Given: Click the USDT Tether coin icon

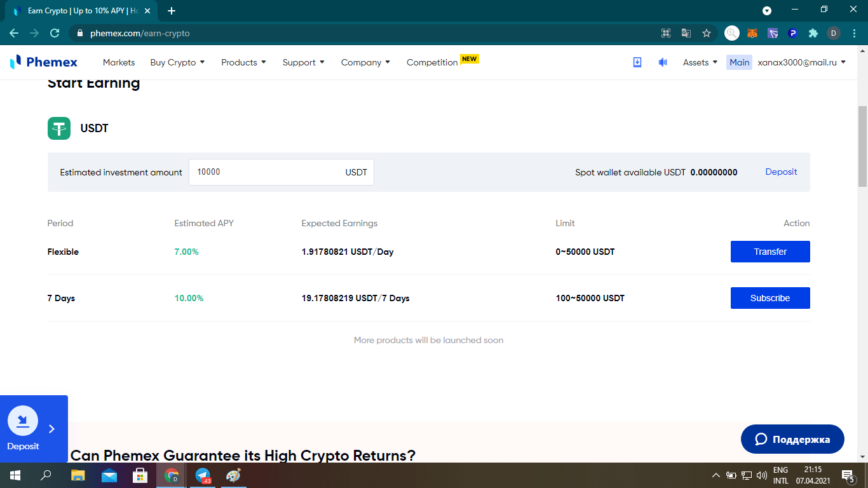Looking at the screenshot, I should pyautogui.click(x=59, y=128).
